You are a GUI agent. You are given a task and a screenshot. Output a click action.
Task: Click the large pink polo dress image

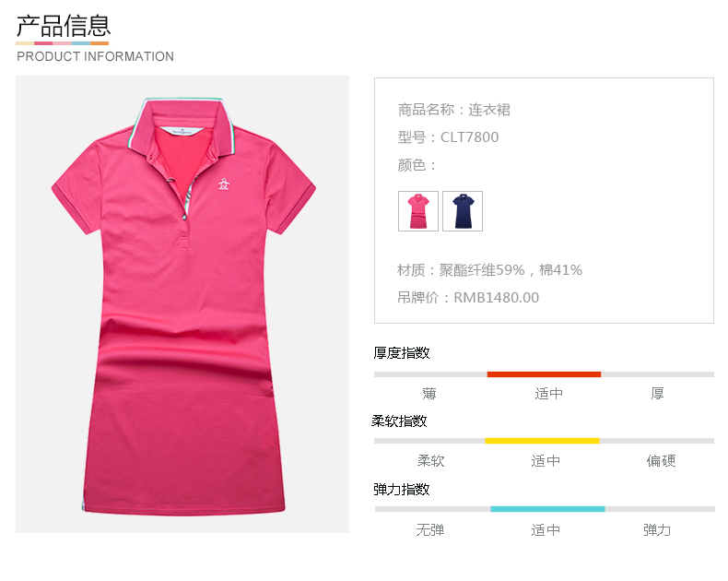[x=182, y=304]
